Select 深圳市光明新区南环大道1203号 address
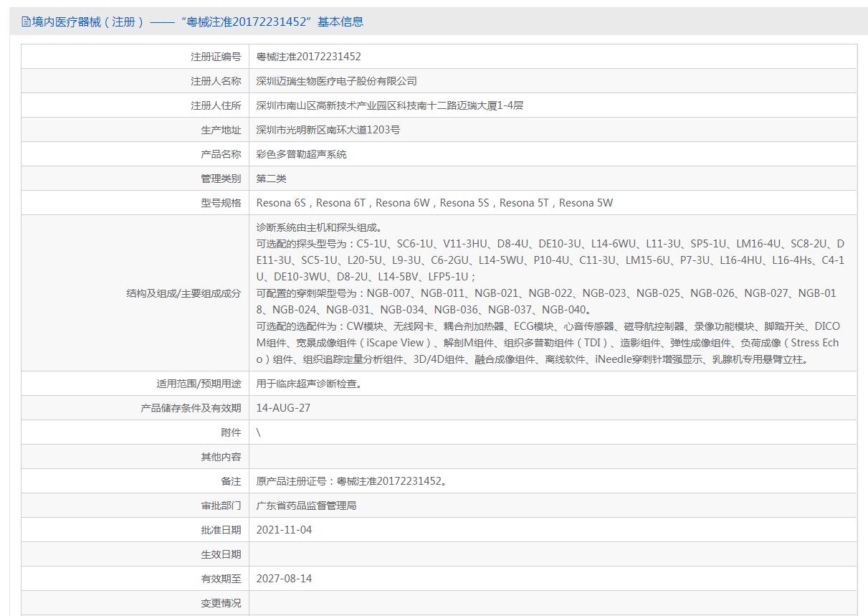 click(x=328, y=130)
